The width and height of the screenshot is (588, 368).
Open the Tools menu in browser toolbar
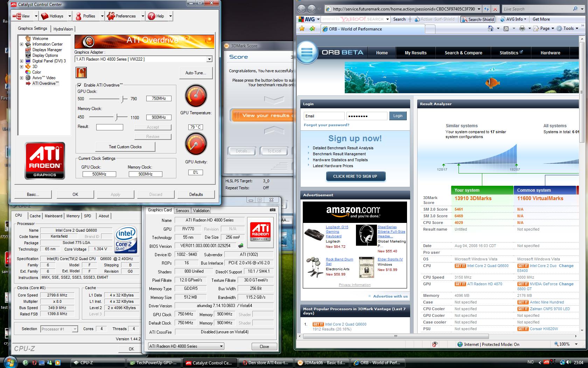click(x=567, y=29)
